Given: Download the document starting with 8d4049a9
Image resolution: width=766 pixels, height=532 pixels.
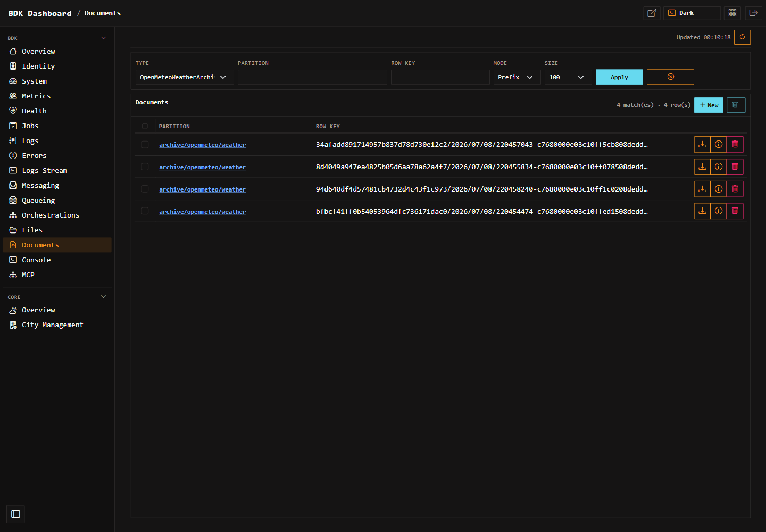Looking at the screenshot, I should [702, 167].
